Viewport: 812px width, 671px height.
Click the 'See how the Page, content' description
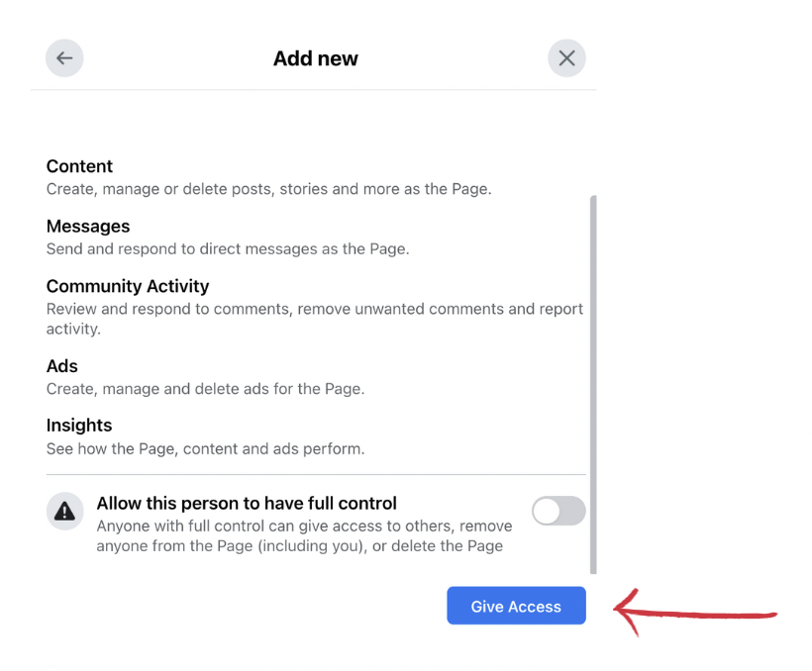pyautogui.click(x=206, y=449)
